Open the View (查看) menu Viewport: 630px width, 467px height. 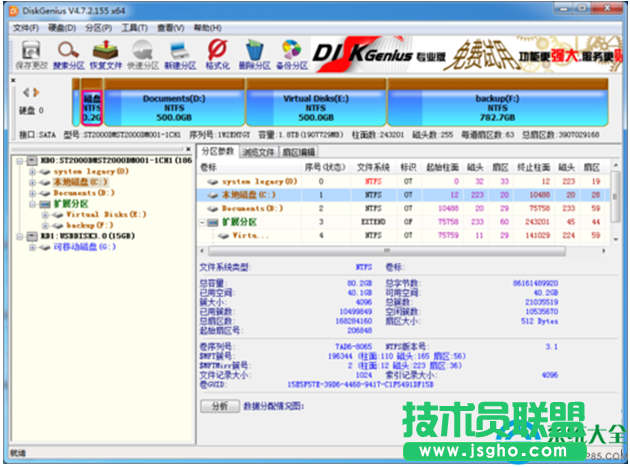click(x=170, y=28)
